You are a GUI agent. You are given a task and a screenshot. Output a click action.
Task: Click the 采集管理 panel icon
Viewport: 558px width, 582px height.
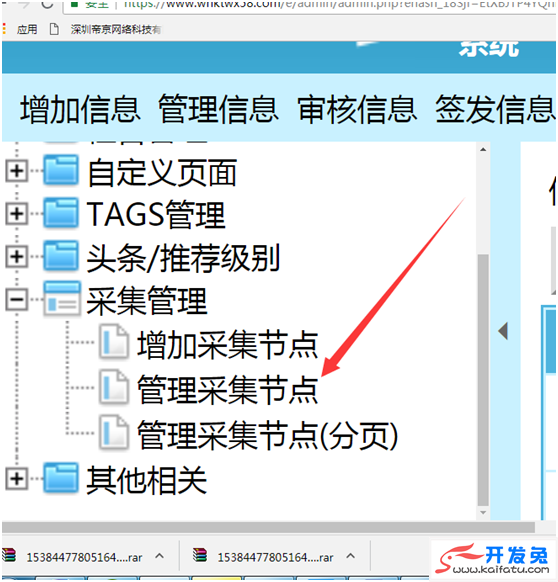(x=62, y=299)
